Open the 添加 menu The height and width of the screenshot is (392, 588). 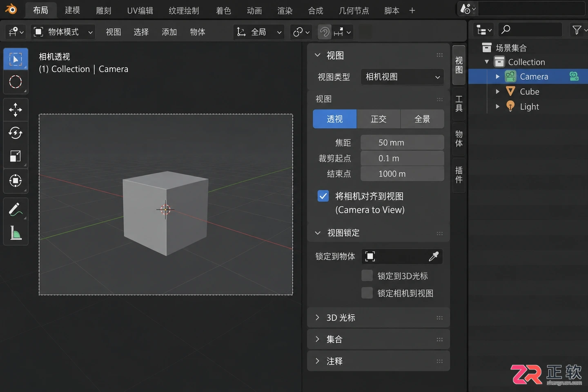pyautogui.click(x=169, y=32)
